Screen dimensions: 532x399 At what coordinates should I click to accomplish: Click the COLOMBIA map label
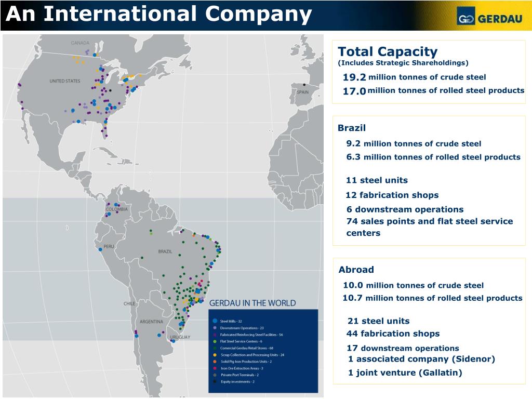click(117, 209)
